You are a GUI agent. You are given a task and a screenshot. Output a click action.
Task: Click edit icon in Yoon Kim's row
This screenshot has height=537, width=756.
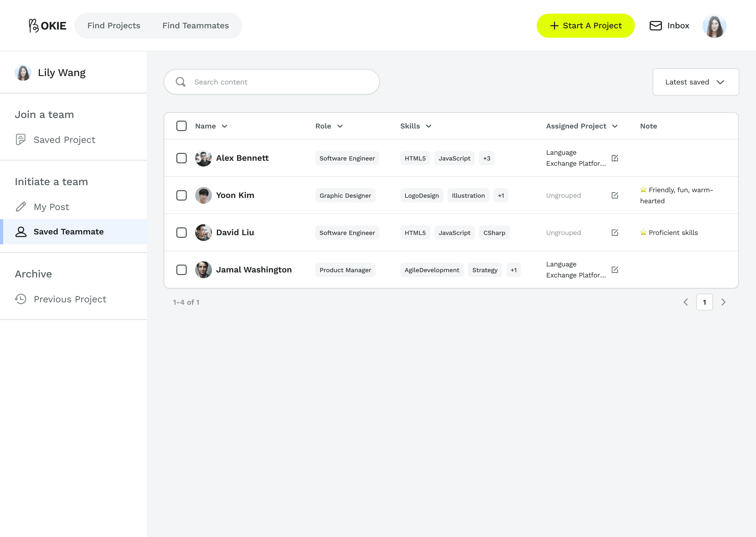615,195
